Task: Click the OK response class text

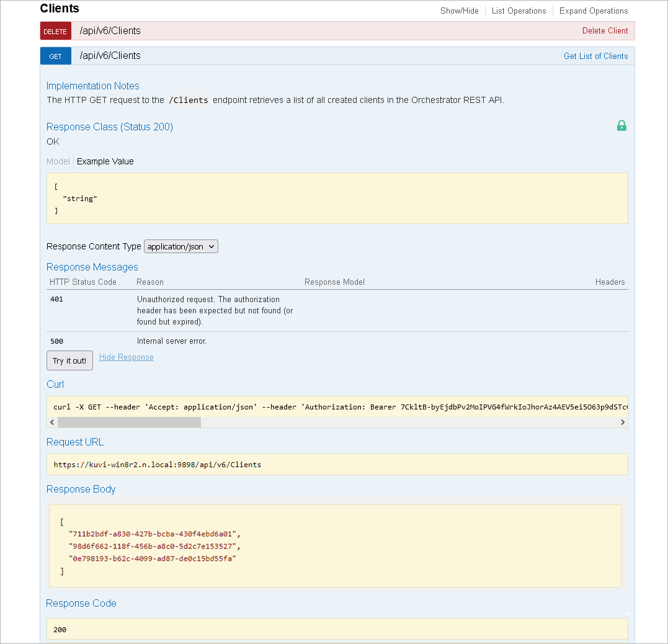Action: [x=53, y=141]
